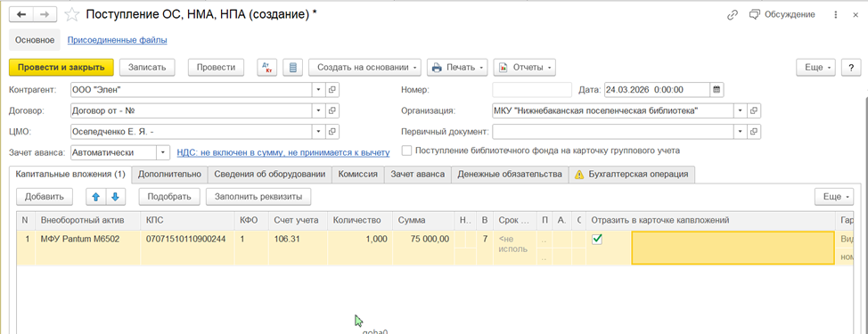Open the document structure list icon
The width and height of the screenshot is (868, 334).
point(293,68)
